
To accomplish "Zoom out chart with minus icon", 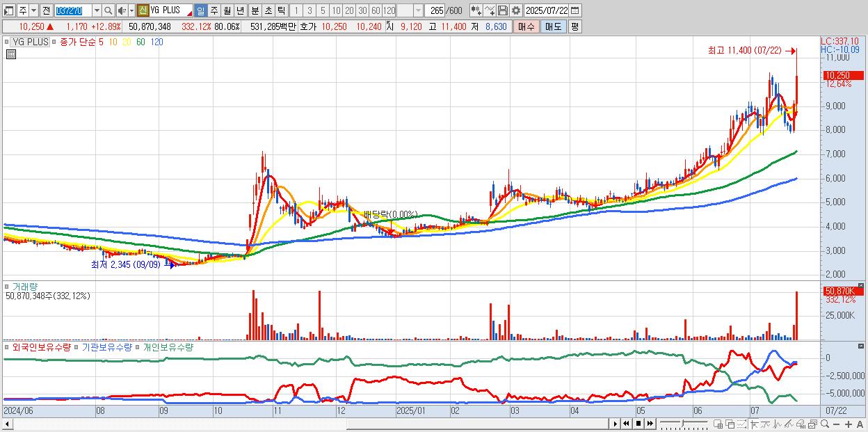I will point(837,424).
